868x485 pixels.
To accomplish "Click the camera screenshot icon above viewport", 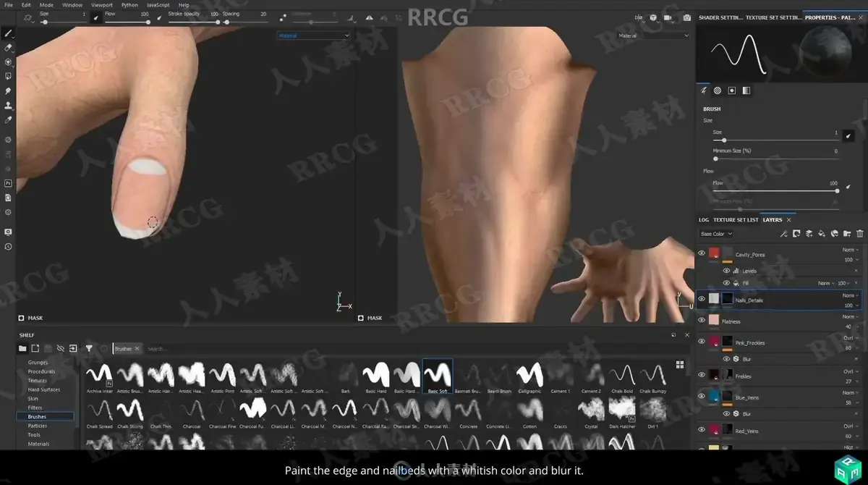I will (687, 17).
